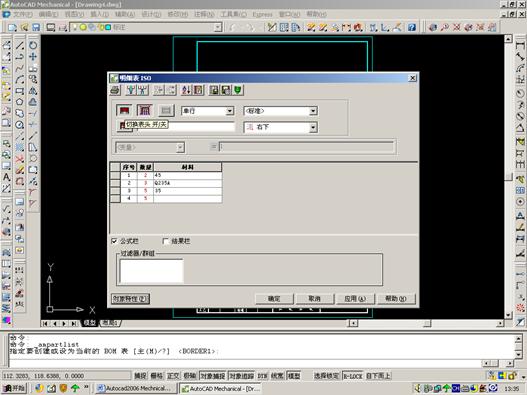Click the 数量 column header
527x395 pixels.
point(145,167)
